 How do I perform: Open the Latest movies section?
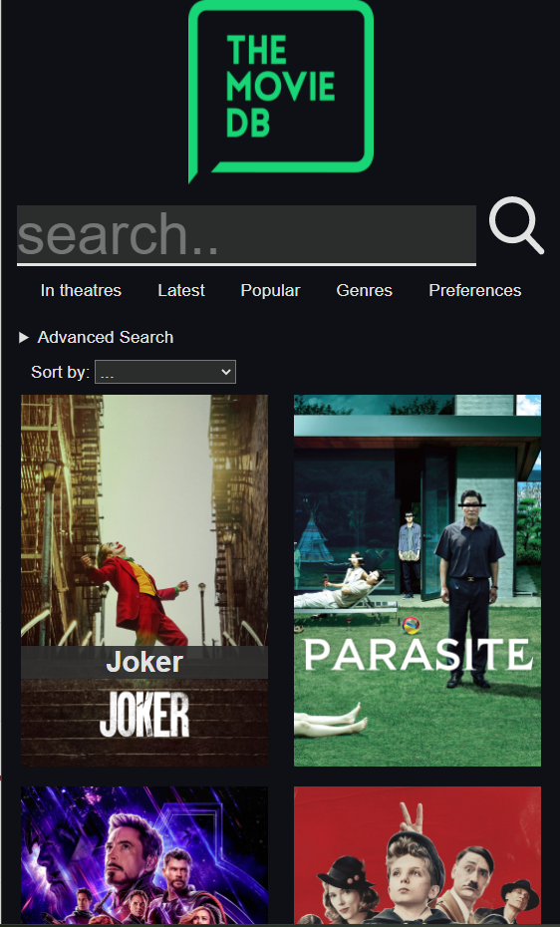[181, 290]
